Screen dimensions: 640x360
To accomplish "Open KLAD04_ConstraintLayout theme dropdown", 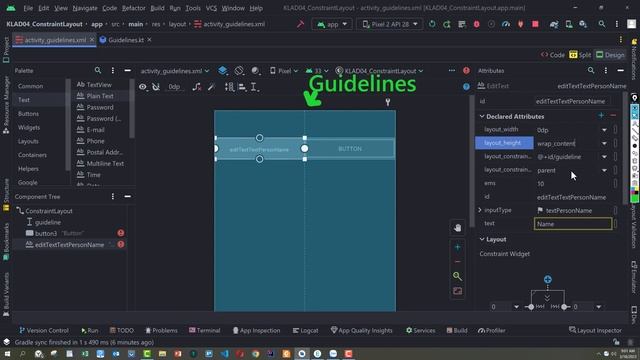I will tap(379, 71).
